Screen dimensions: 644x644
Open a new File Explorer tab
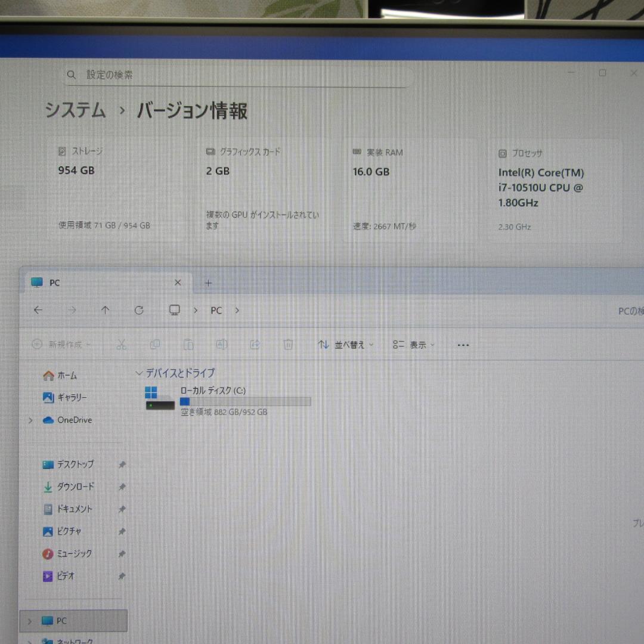coord(208,283)
